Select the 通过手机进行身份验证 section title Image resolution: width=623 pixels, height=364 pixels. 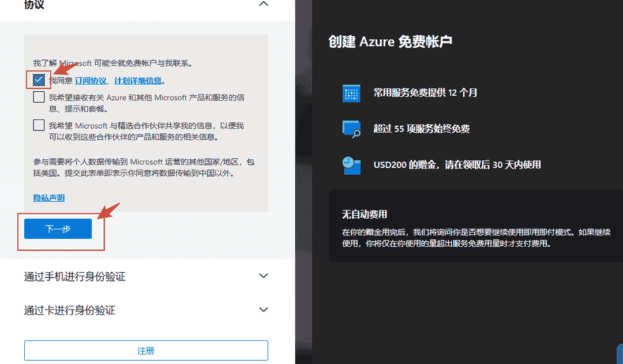pos(75,277)
